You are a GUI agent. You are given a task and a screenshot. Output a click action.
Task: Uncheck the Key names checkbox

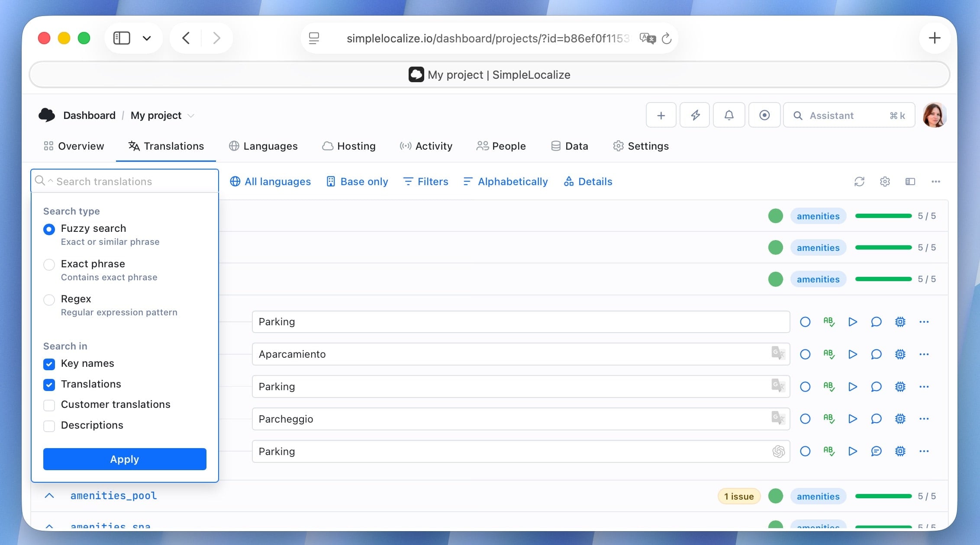[x=49, y=364]
